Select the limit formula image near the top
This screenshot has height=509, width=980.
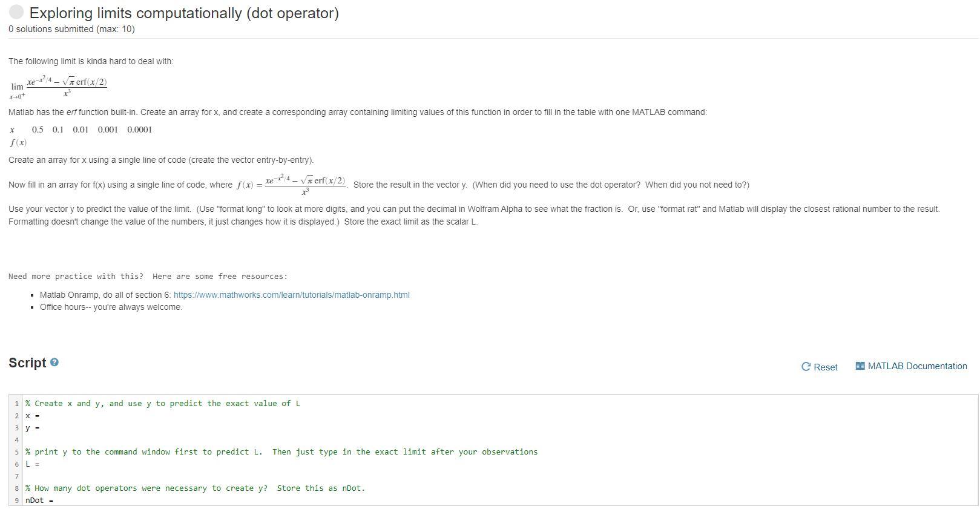(x=59, y=86)
